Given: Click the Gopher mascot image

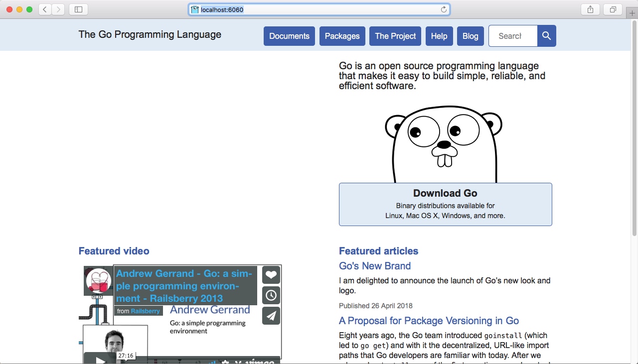Looking at the screenshot, I should (444, 144).
